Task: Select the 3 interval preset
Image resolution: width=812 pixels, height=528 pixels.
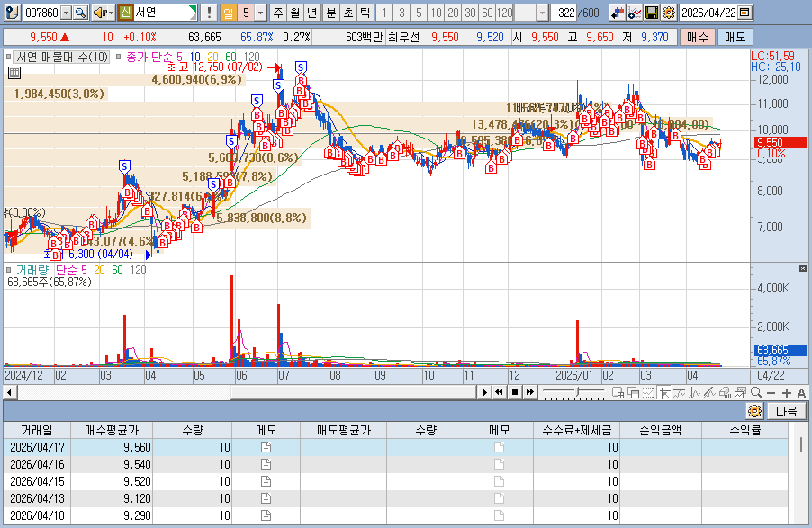Action: click(x=401, y=13)
